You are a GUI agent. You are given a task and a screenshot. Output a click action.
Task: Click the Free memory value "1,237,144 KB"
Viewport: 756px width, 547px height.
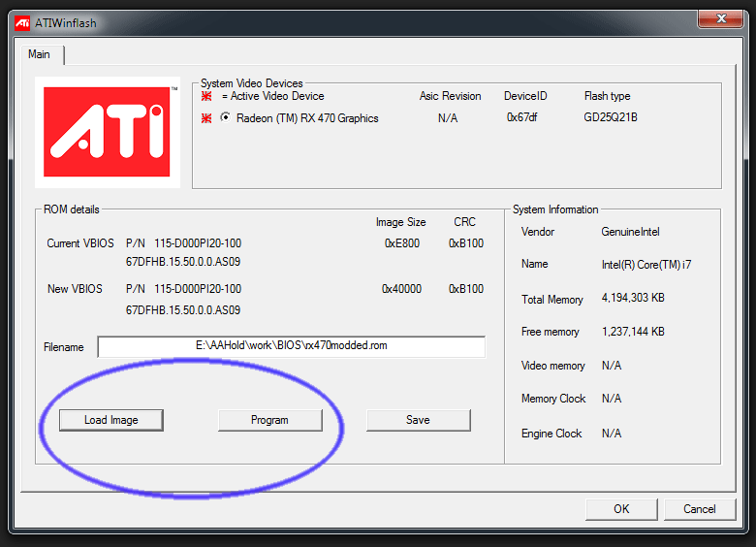(633, 332)
